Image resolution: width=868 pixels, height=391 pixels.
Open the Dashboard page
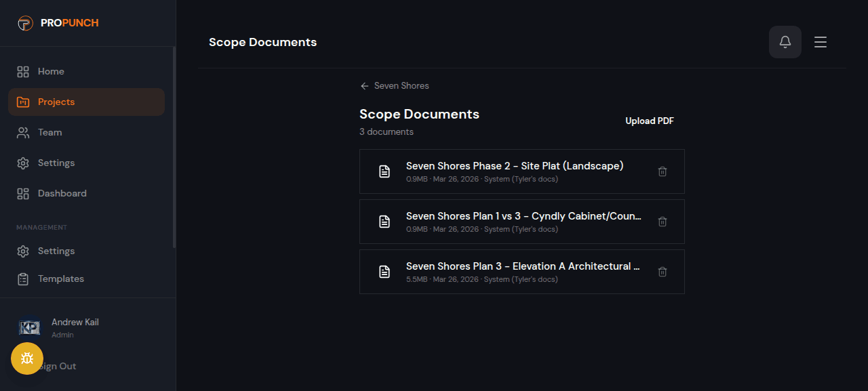click(x=86, y=193)
